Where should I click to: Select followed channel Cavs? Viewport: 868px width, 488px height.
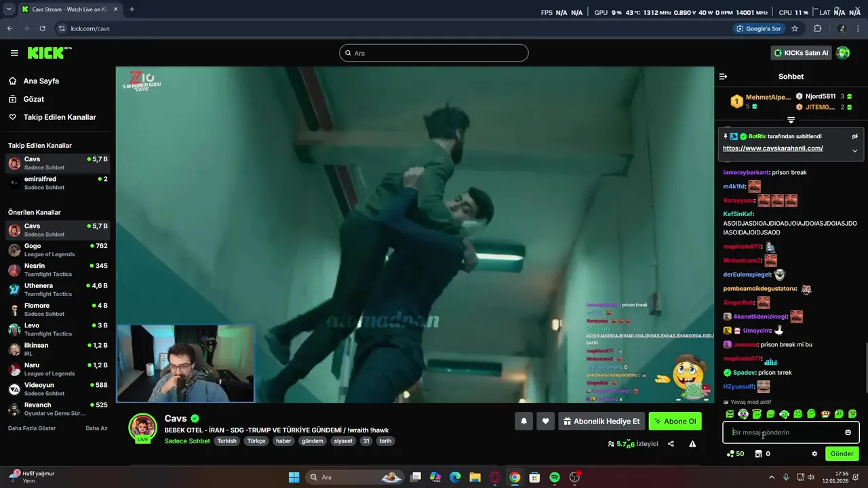58,163
